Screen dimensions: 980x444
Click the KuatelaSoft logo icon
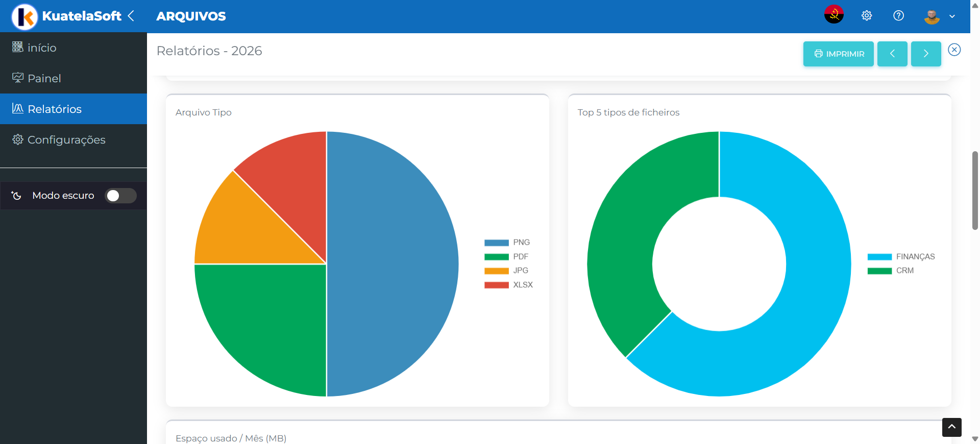click(24, 16)
